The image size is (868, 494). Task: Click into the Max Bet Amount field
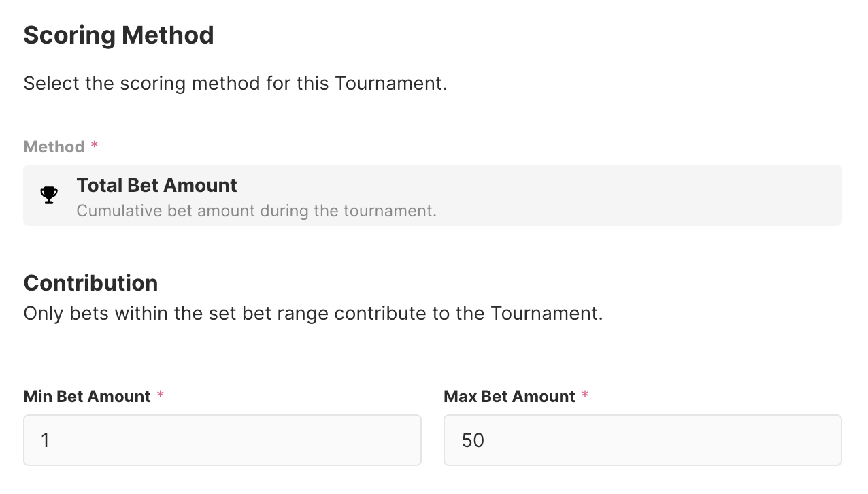(642, 440)
